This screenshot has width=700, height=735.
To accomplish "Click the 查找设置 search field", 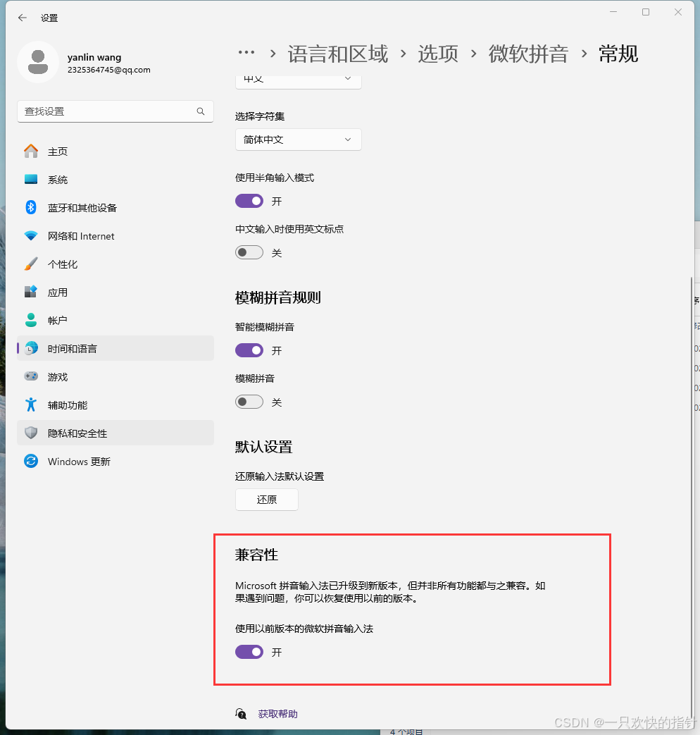I will coord(115,111).
